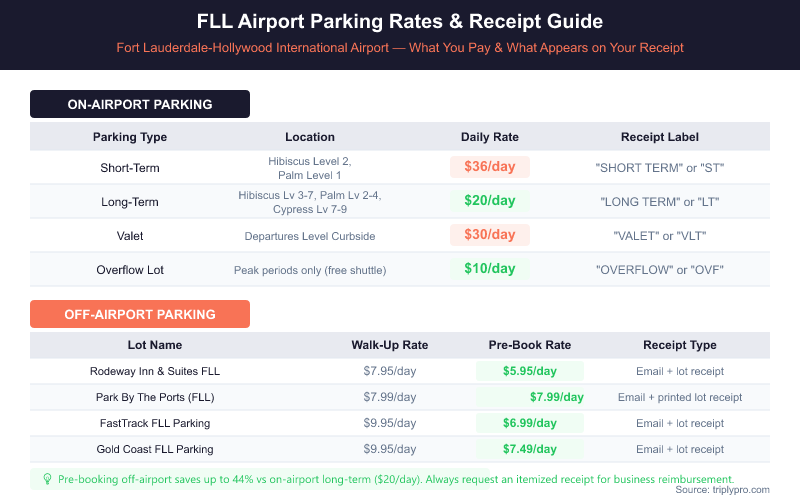Select the $36/day Short-Term rate badge
The image size is (800, 500).
point(489,167)
